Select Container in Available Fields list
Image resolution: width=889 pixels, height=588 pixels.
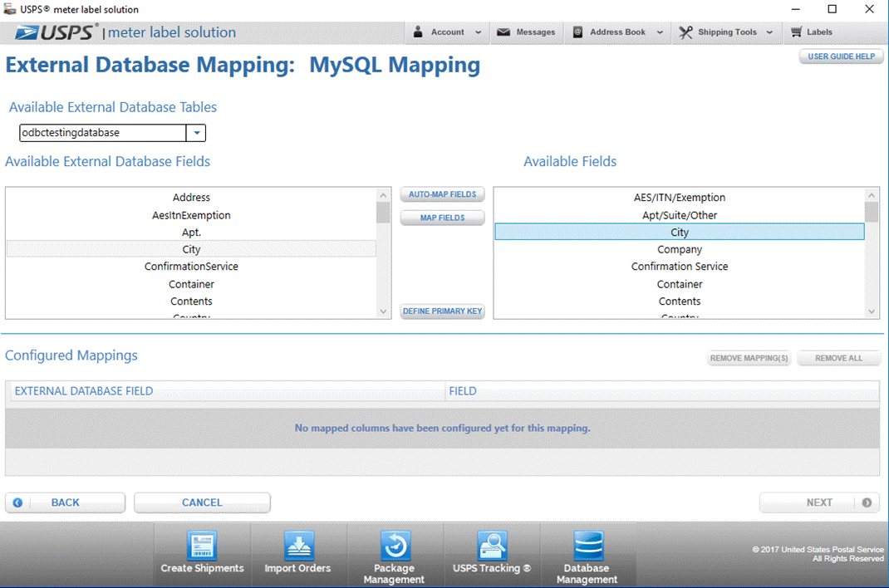[x=680, y=284]
